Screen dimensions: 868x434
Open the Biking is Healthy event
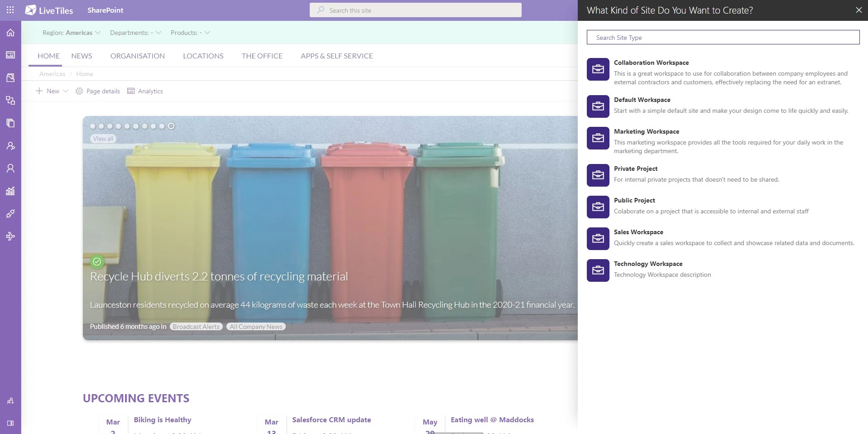[163, 420]
